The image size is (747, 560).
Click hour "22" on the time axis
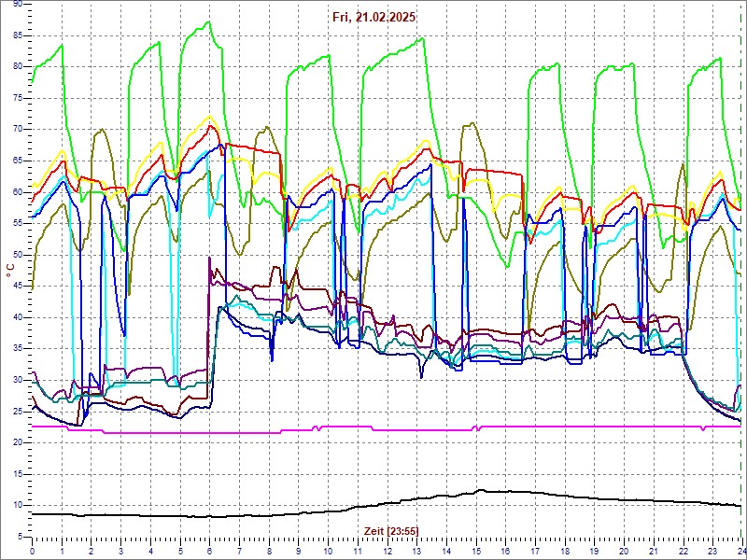(x=682, y=551)
